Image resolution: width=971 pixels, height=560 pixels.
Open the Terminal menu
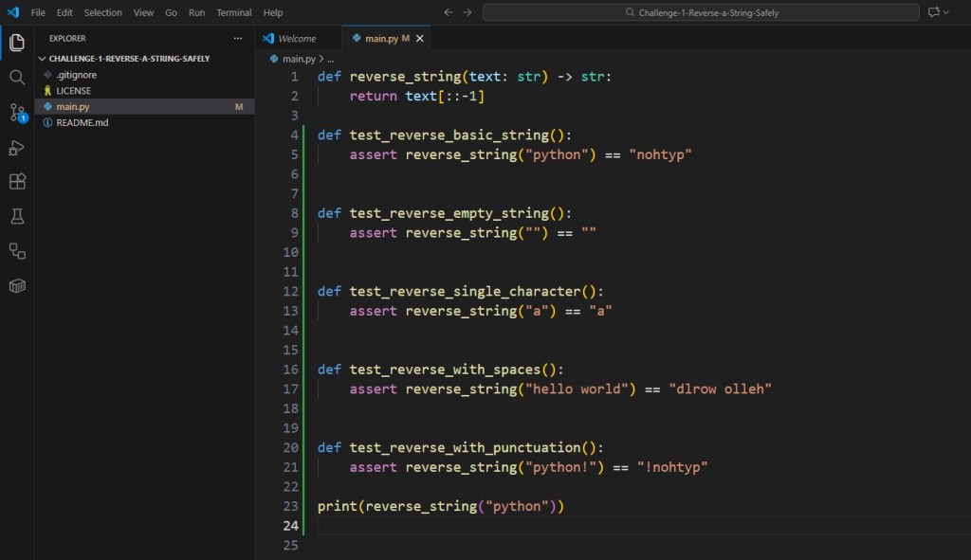pyautogui.click(x=233, y=12)
